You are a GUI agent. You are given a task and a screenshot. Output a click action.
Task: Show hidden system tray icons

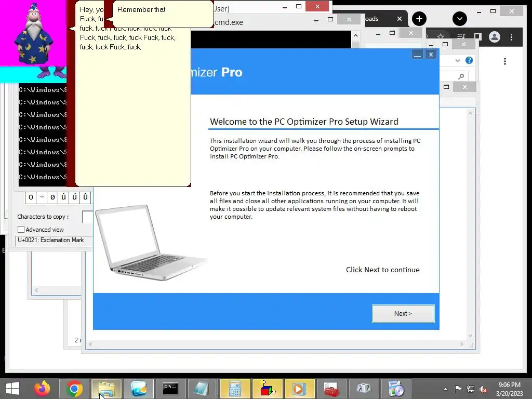click(445, 389)
